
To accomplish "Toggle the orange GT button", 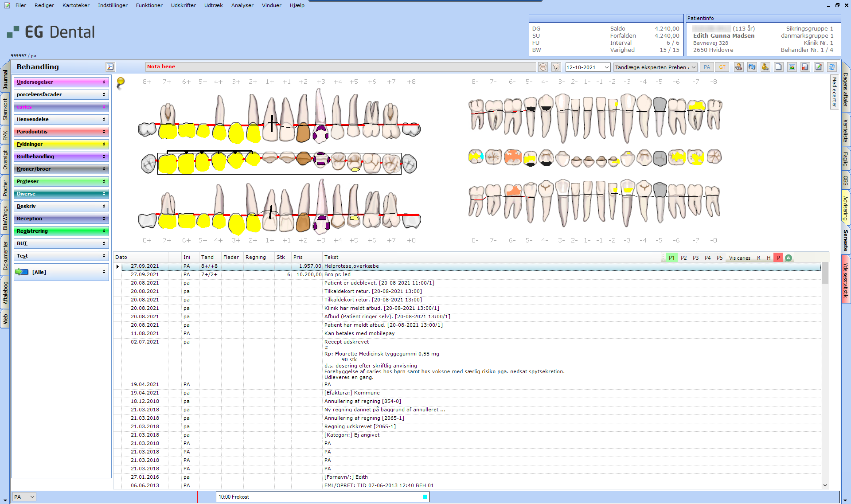I will point(722,67).
